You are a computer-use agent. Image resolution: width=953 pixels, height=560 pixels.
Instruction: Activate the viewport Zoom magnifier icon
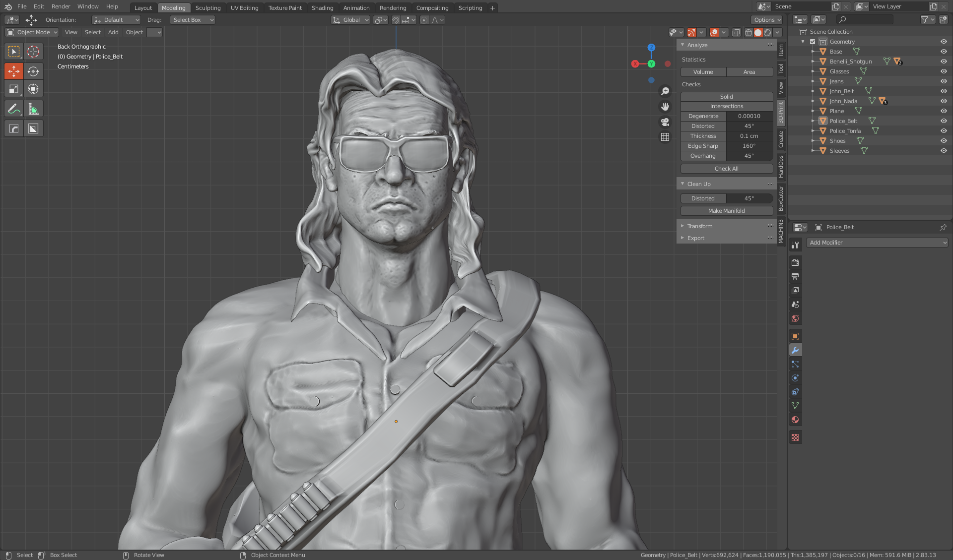666,91
